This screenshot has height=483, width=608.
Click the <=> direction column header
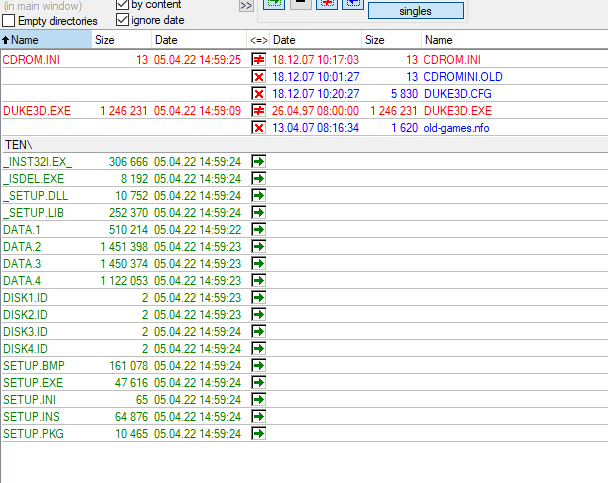point(258,40)
